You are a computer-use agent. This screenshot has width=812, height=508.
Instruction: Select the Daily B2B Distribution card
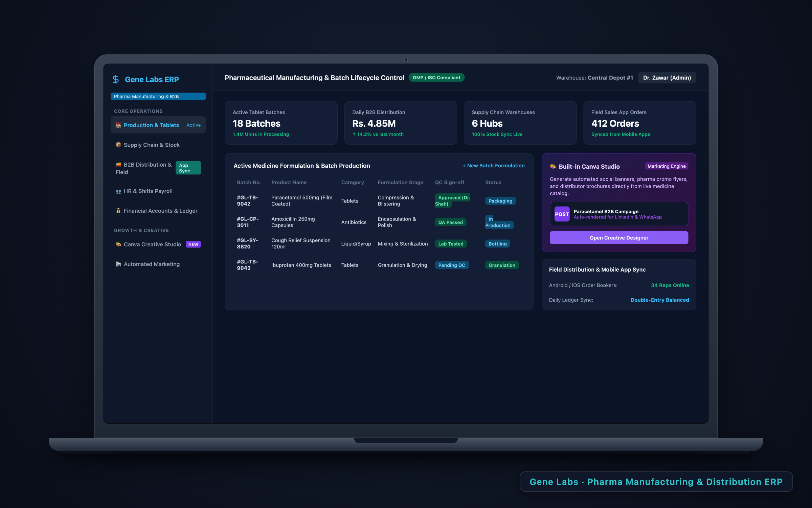coord(401,123)
